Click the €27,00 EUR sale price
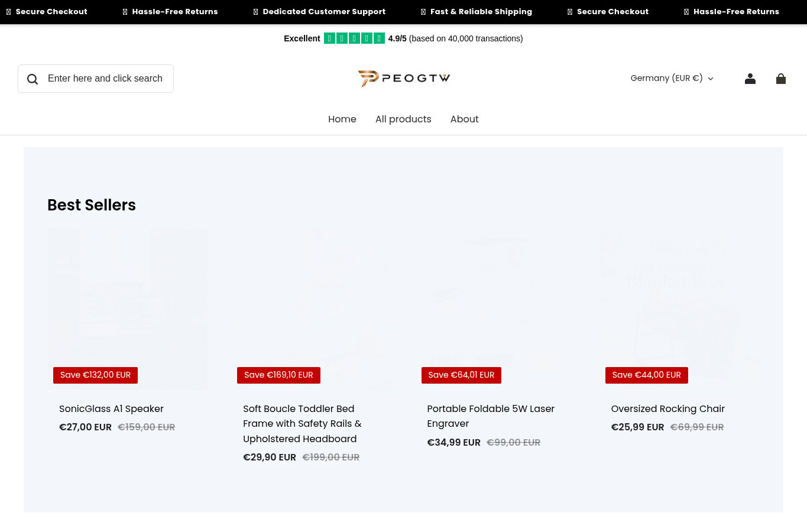The image size is (807, 532). (x=85, y=427)
